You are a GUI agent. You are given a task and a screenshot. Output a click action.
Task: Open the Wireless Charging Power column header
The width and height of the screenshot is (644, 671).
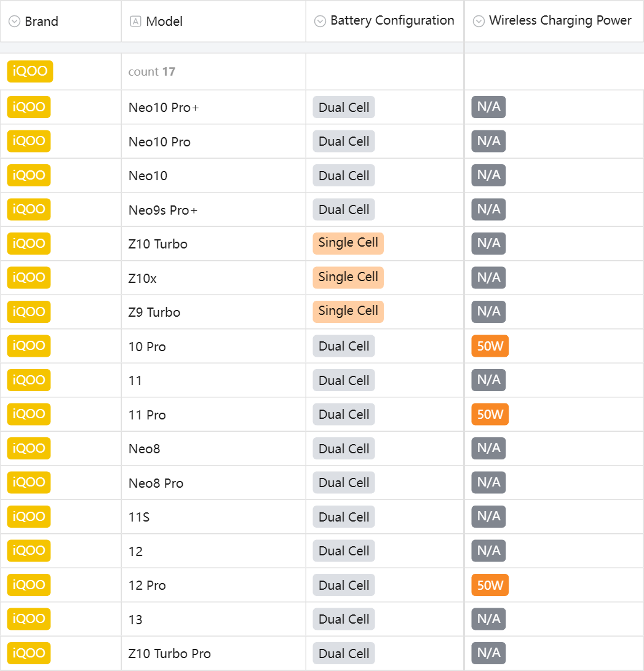tap(554, 22)
